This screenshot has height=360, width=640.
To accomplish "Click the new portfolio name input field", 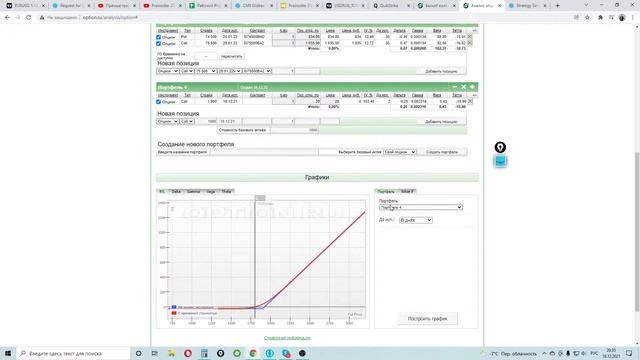I will pyautogui.click(x=264, y=152).
